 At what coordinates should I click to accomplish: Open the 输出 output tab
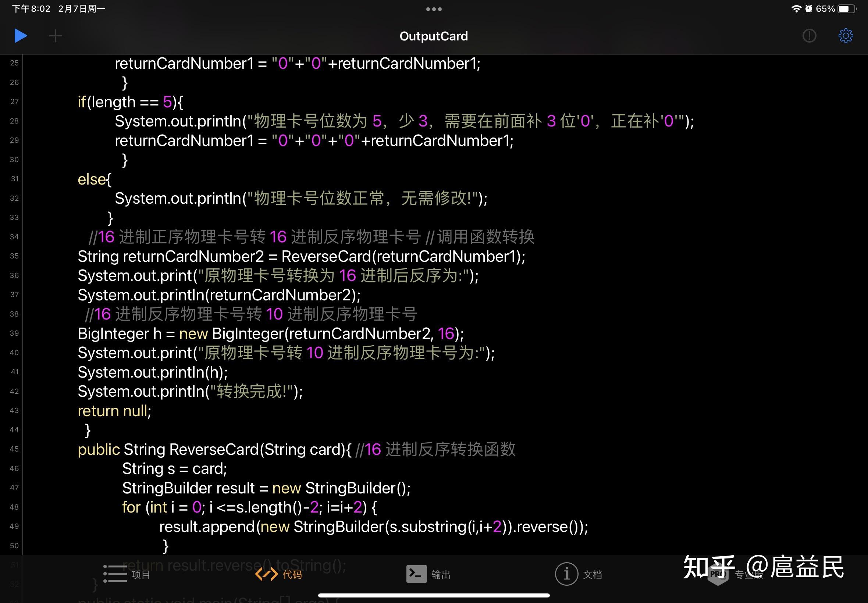428,574
